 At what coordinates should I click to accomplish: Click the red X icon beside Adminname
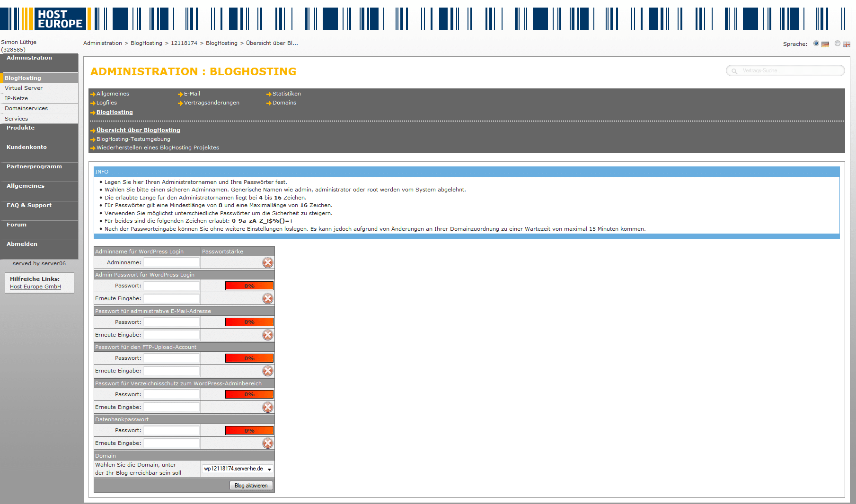[x=268, y=263]
